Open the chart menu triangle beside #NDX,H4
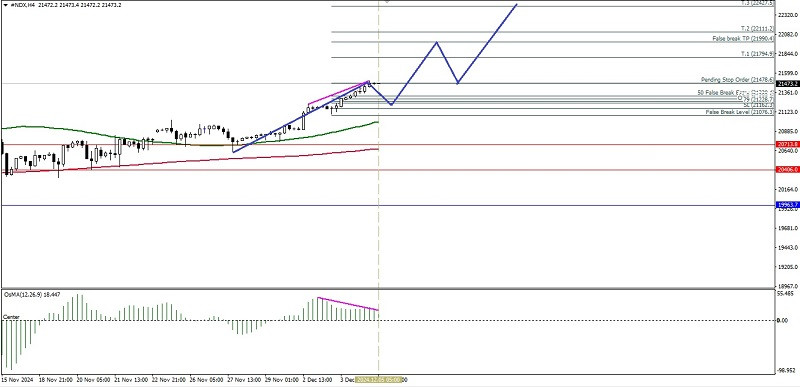 [x=6, y=4]
